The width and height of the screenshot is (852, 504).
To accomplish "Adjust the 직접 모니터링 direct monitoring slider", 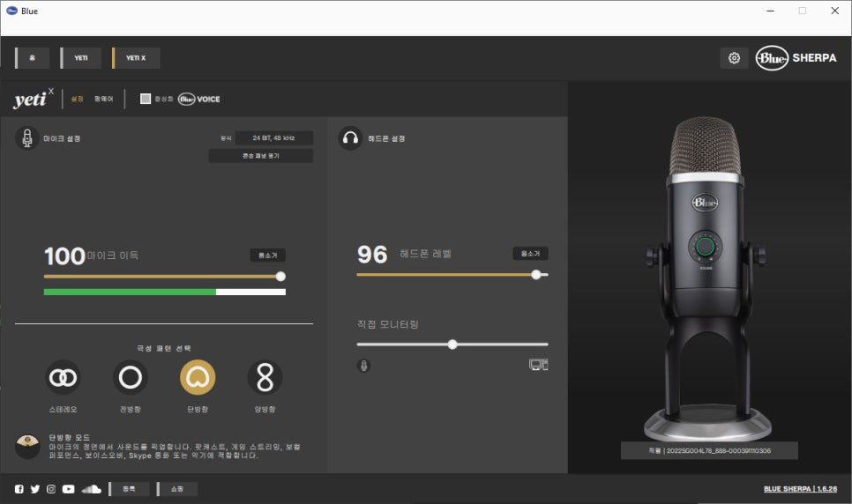I will click(452, 345).
